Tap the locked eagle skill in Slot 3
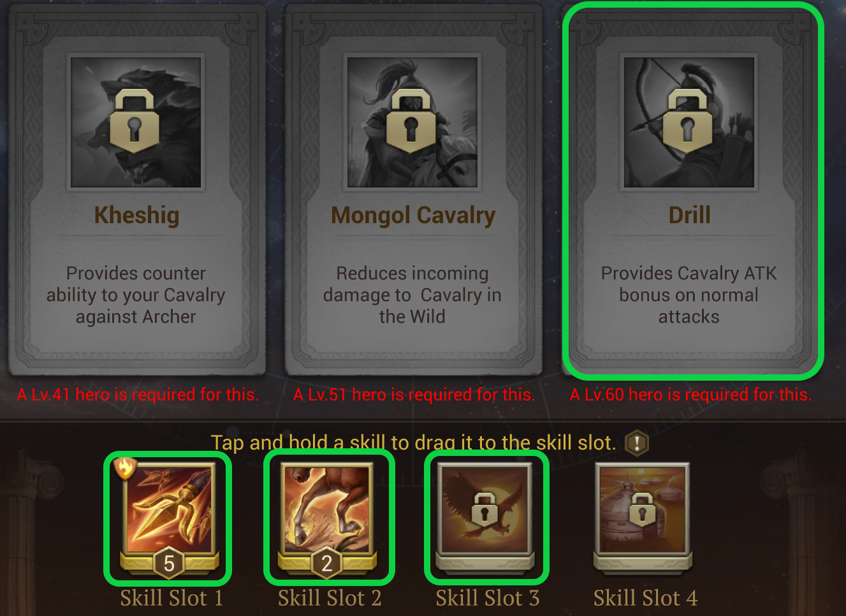Screen dimensions: 846x616 tap(485, 509)
